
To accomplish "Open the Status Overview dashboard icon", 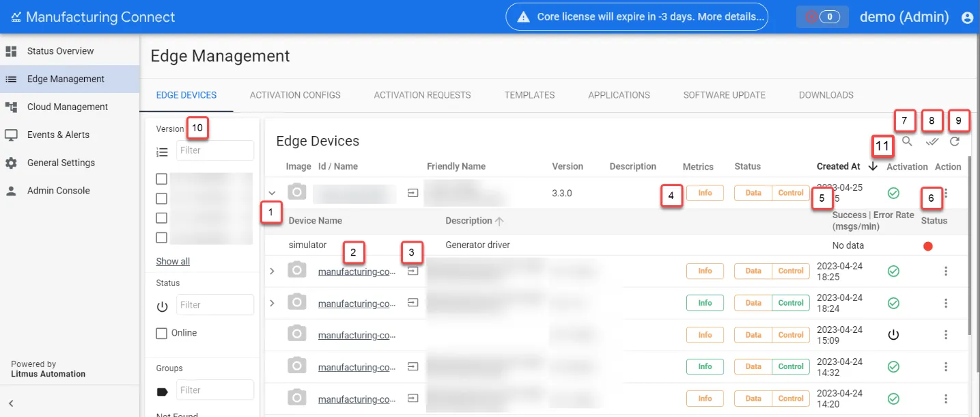I will pyautogui.click(x=11, y=51).
